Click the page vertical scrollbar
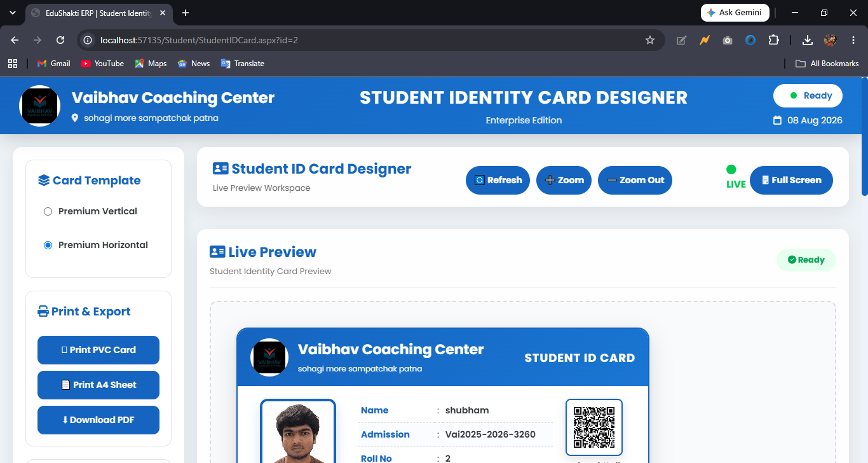Image resolution: width=868 pixels, height=463 pixels. [864, 137]
